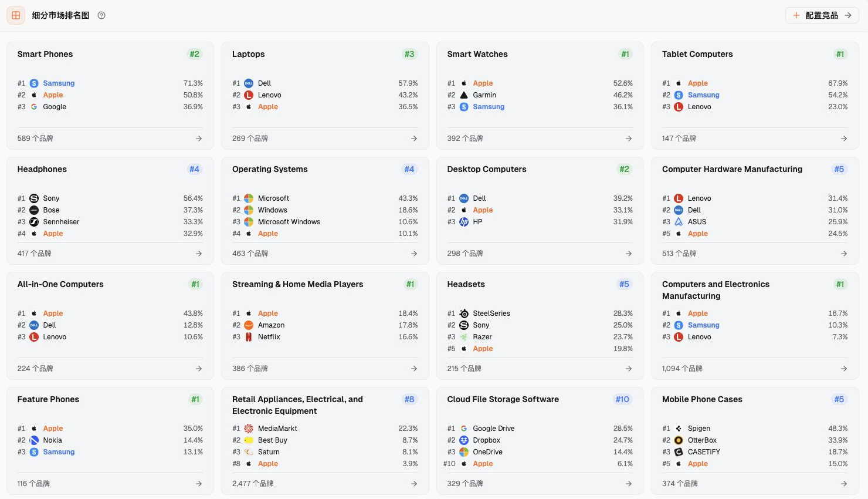Open the All-in-One Computers card arrow
The image size is (868, 499).
coord(199,369)
